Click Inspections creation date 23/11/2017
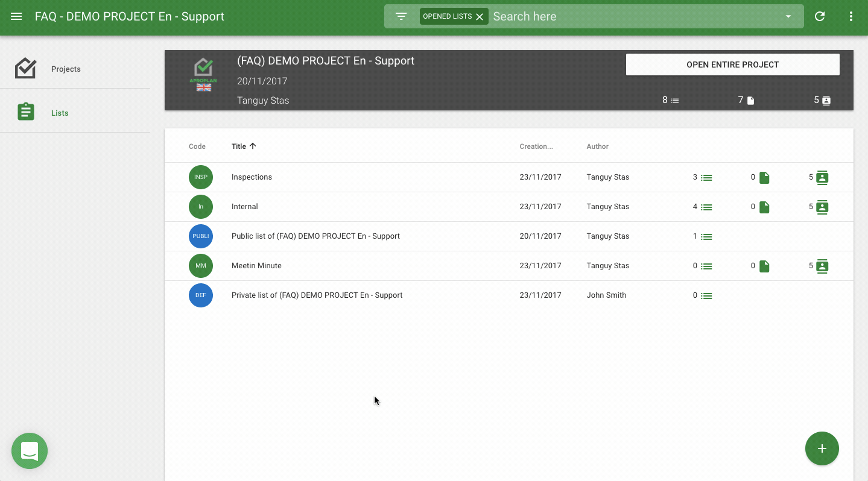Viewport: 868px width, 481px height. point(540,177)
